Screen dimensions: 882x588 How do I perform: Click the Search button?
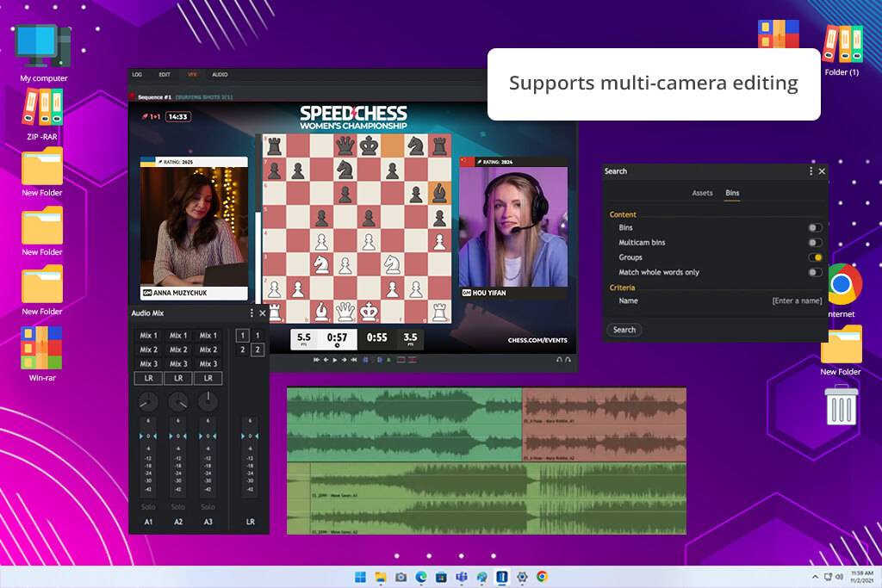coord(624,330)
